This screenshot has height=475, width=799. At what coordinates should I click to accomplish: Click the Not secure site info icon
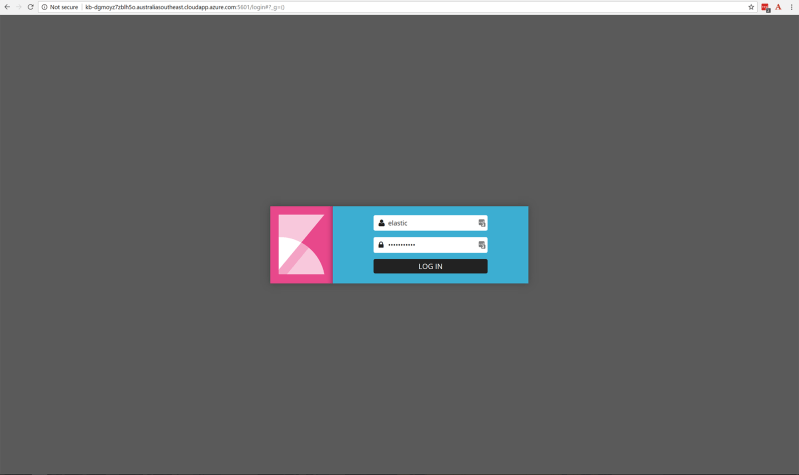coord(44,7)
